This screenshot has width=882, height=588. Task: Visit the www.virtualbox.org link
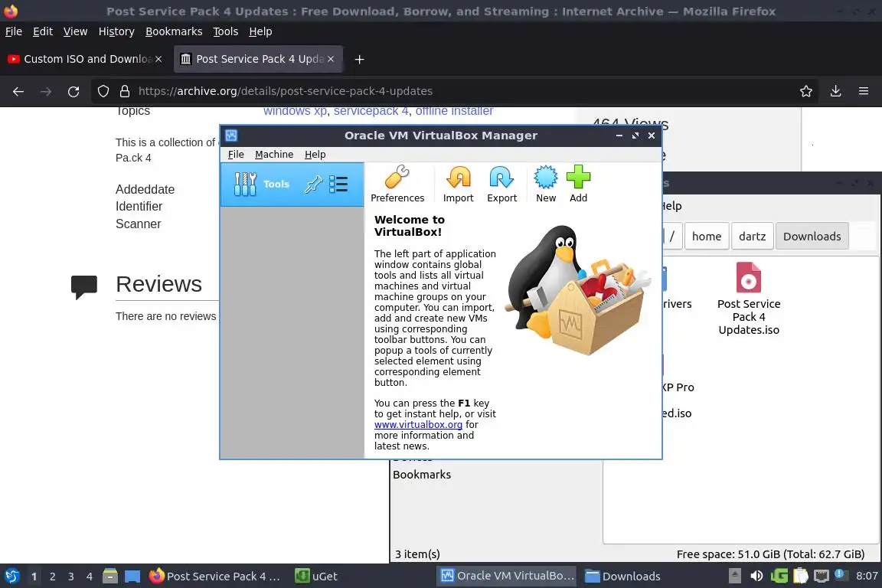418,425
